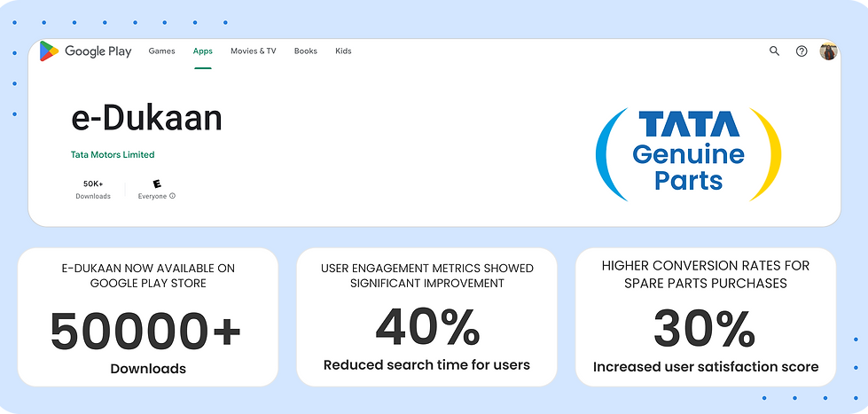
Task: Click the 30% figure
Action: coord(704,329)
